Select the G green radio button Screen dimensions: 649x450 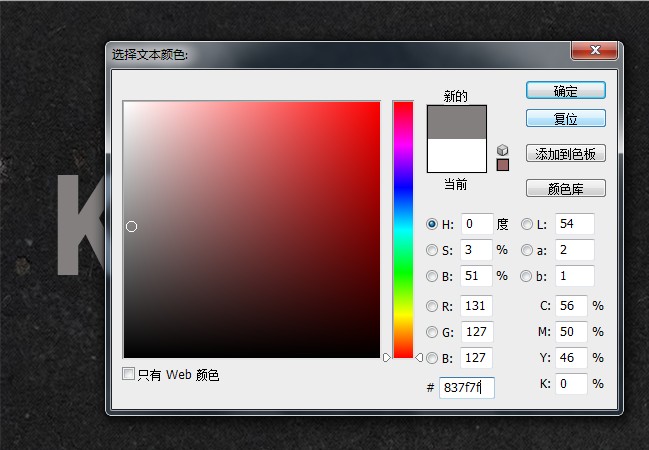pos(432,332)
